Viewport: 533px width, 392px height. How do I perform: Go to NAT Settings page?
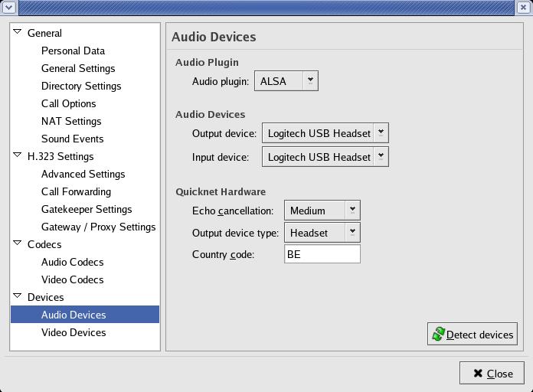point(71,121)
